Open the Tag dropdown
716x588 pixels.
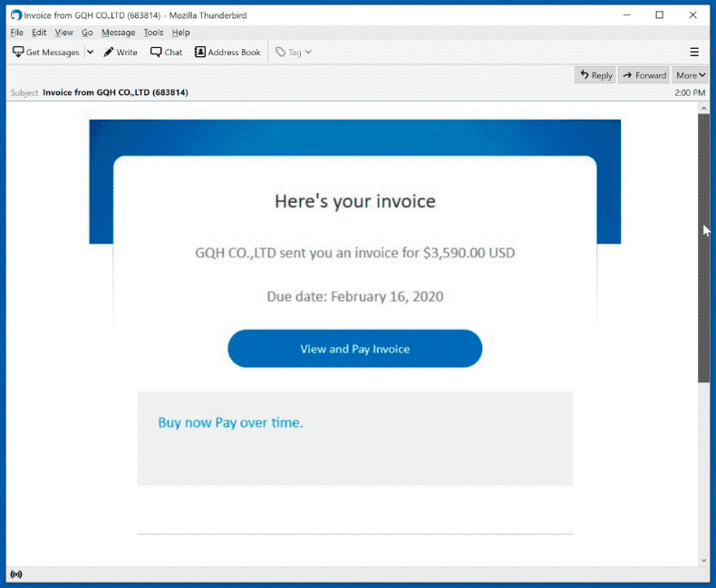[294, 52]
